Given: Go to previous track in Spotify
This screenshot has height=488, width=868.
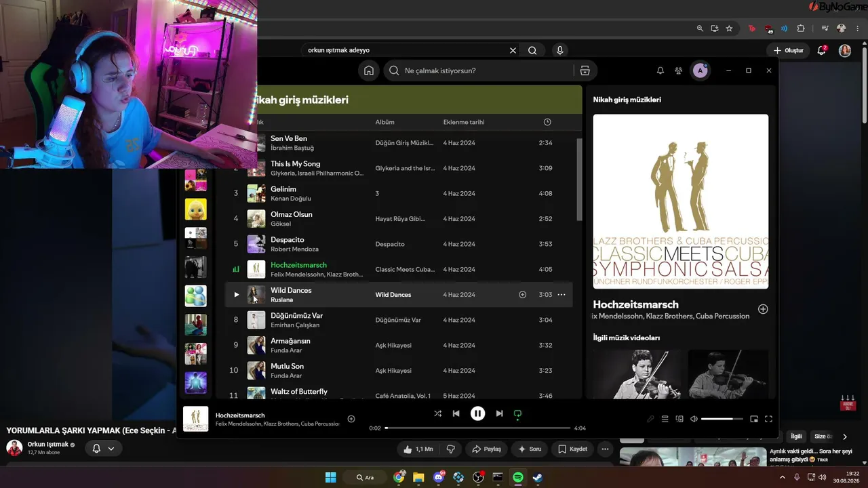Looking at the screenshot, I should (x=456, y=413).
